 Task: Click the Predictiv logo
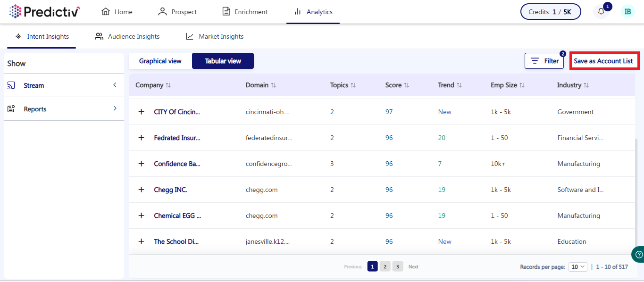point(45,11)
